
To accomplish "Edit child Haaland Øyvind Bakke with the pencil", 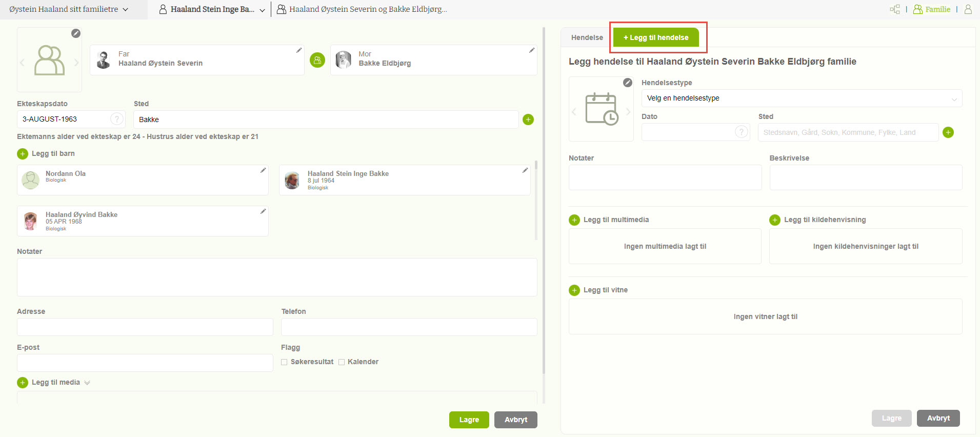I will 263,211.
